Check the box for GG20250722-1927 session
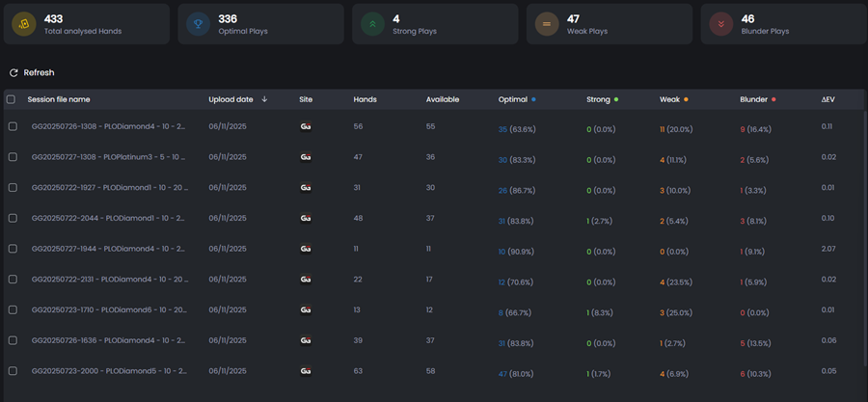The height and width of the screenshot is (402, 868). click(x=13, y=187)
